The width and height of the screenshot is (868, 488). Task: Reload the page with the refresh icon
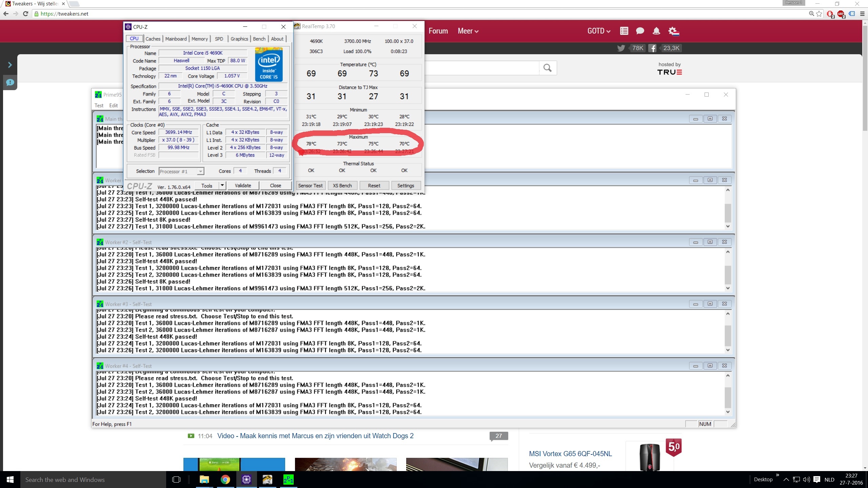pos(25,14)
